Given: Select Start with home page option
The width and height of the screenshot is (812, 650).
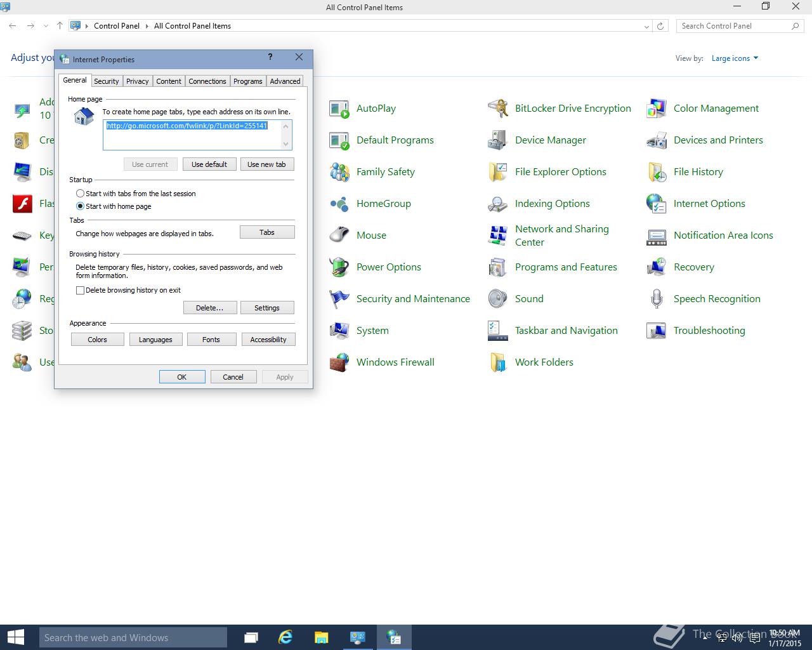Looking at the screenshot, I should 80,206.
